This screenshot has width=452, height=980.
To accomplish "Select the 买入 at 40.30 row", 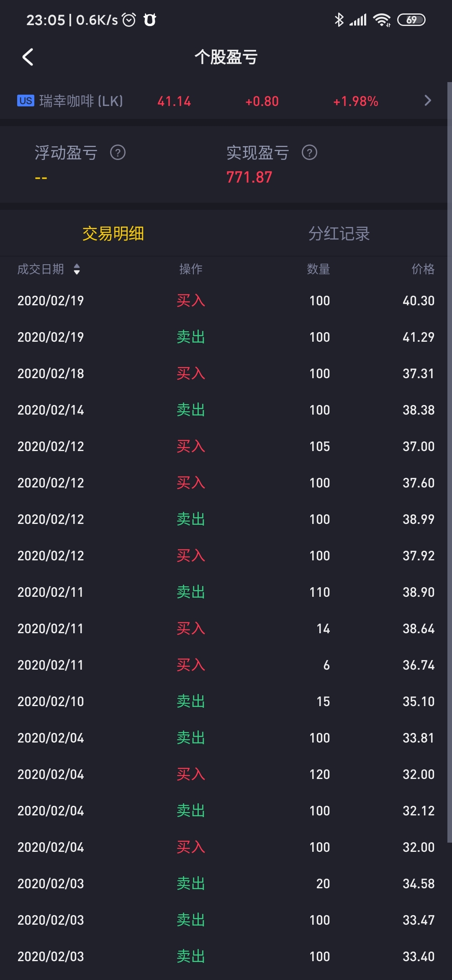I will (226, 301).
